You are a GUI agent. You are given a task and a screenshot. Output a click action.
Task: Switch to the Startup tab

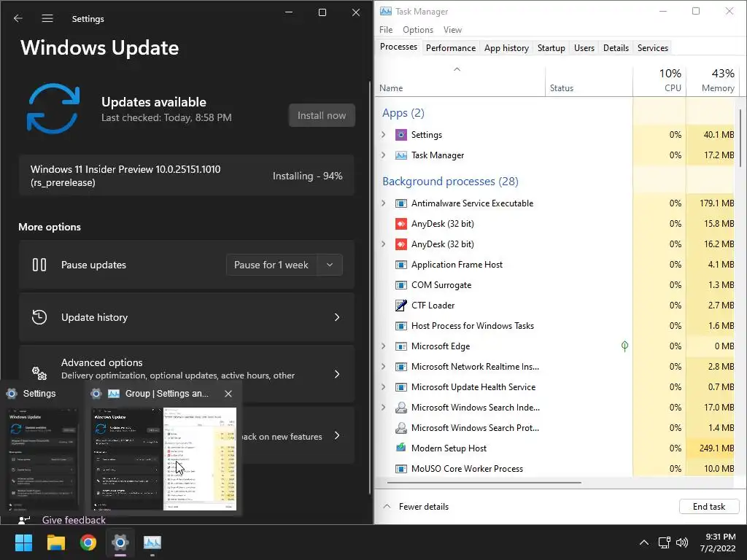point(551,47)
